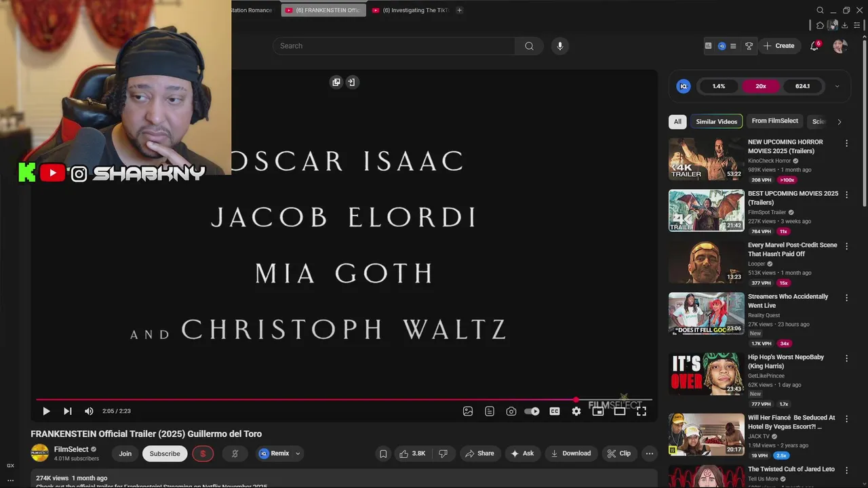868x488 pixels.
Task: Activate voice search microphone
Action: click(559, 46)
